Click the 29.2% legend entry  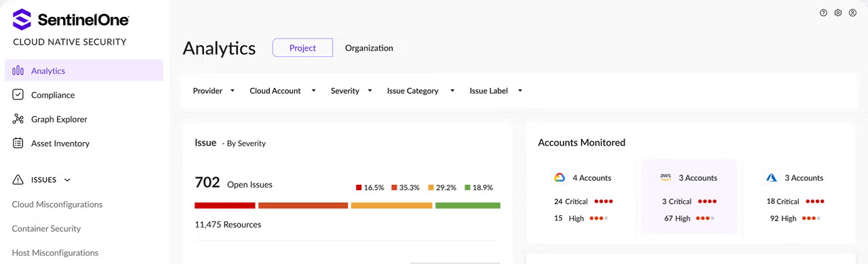point(442,188)
